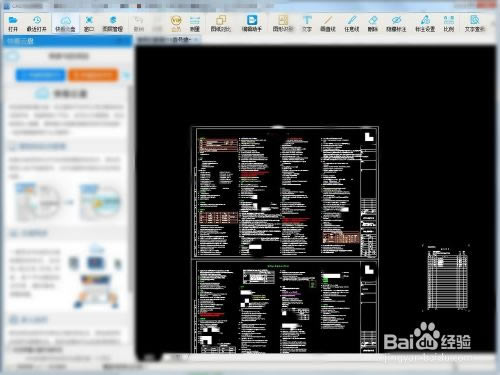Click the blue button in cloud panel

coord(40,75)
